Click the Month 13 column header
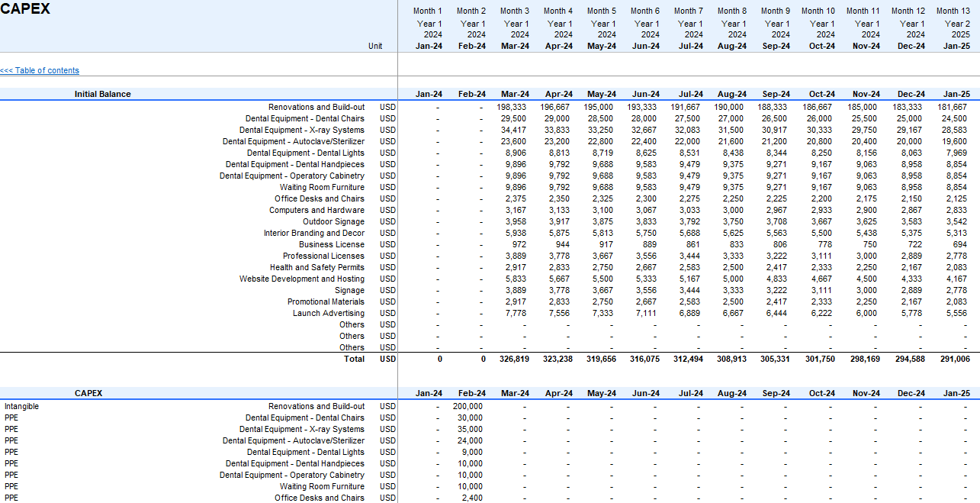Viewport: 980px width, 503px height. pos(953,11)
